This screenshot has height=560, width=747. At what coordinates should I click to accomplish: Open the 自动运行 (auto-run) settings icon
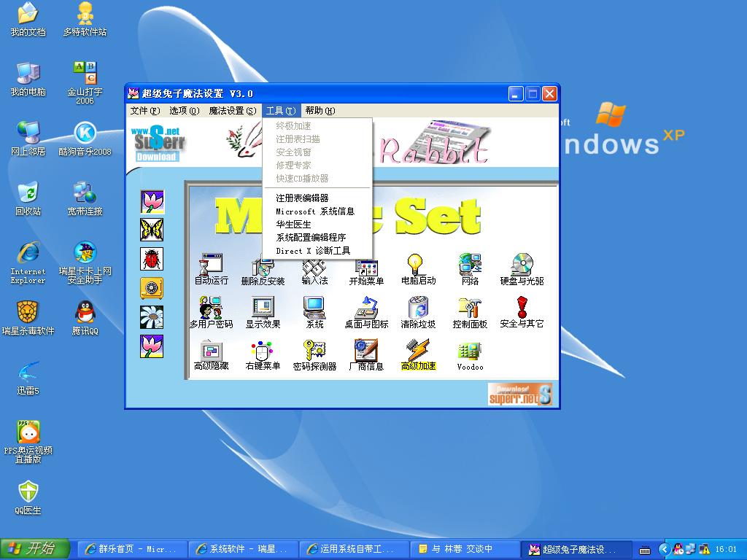click(x=211, y=269)
